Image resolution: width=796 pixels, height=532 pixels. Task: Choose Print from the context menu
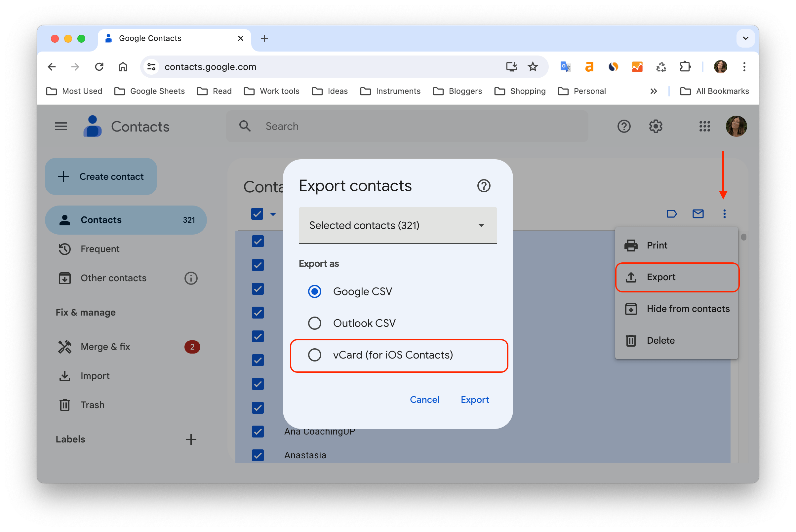tap(676, 245)
